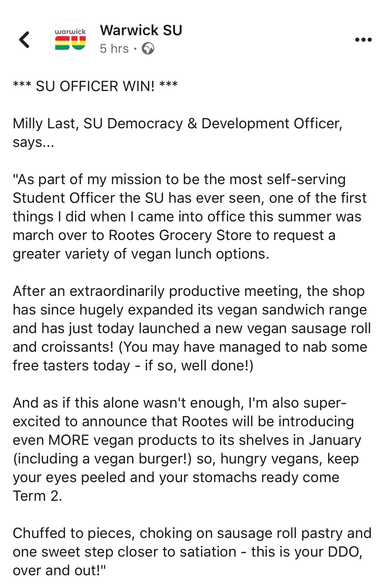Open the Warwick SU profile picture
This screenshot has height=588, width=388.
point(70,40)
